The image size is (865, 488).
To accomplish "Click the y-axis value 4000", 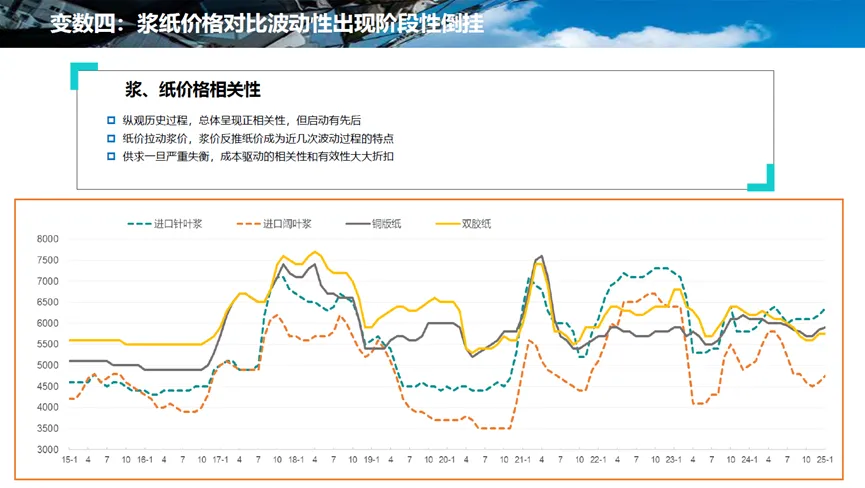I will pos(47,407).
